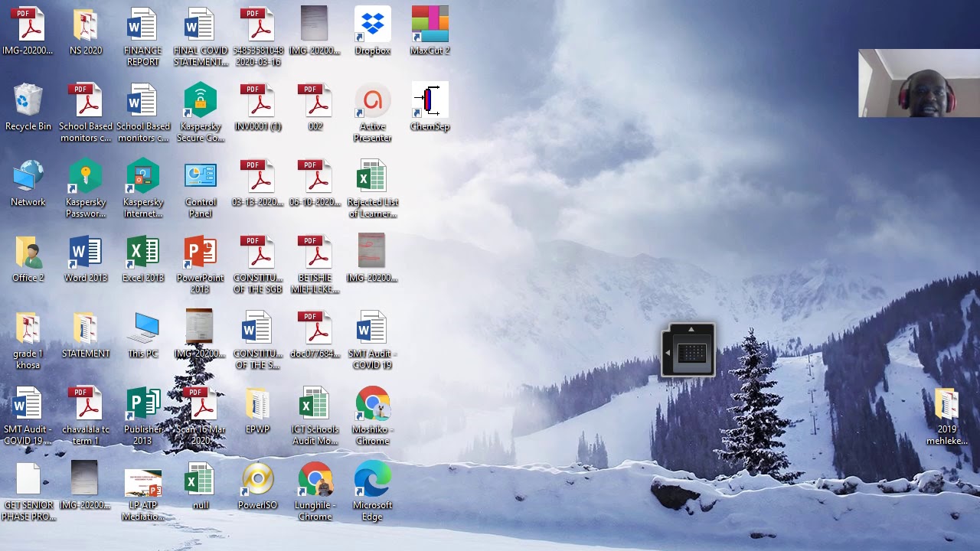Launch Word 2013 shortcut
The height and width of the screenshot is (551, 980).
click(x=86, y=259)
